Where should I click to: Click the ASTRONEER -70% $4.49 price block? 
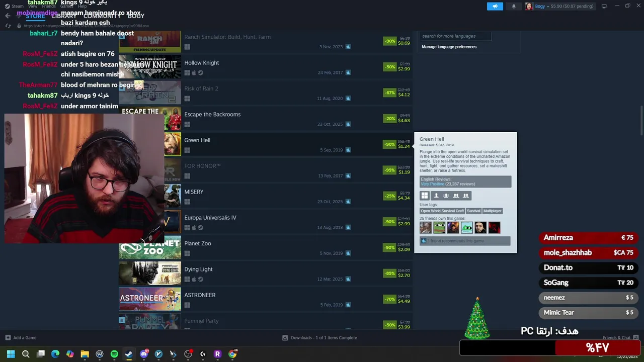[397, 299]
